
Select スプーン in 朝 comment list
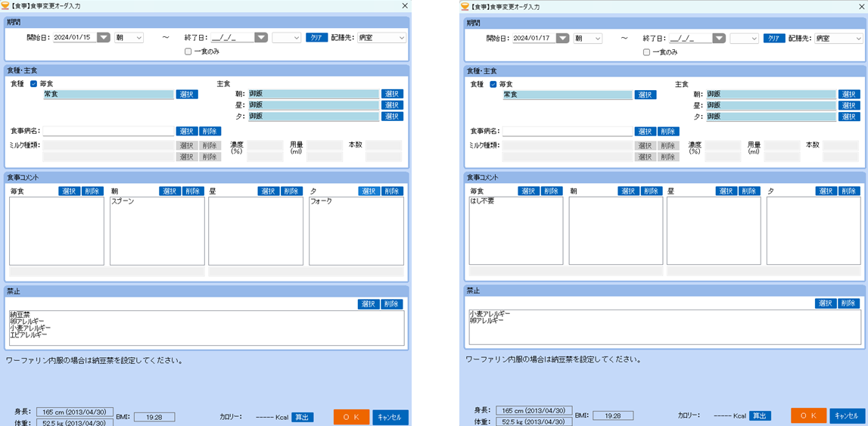pos(123,201)
